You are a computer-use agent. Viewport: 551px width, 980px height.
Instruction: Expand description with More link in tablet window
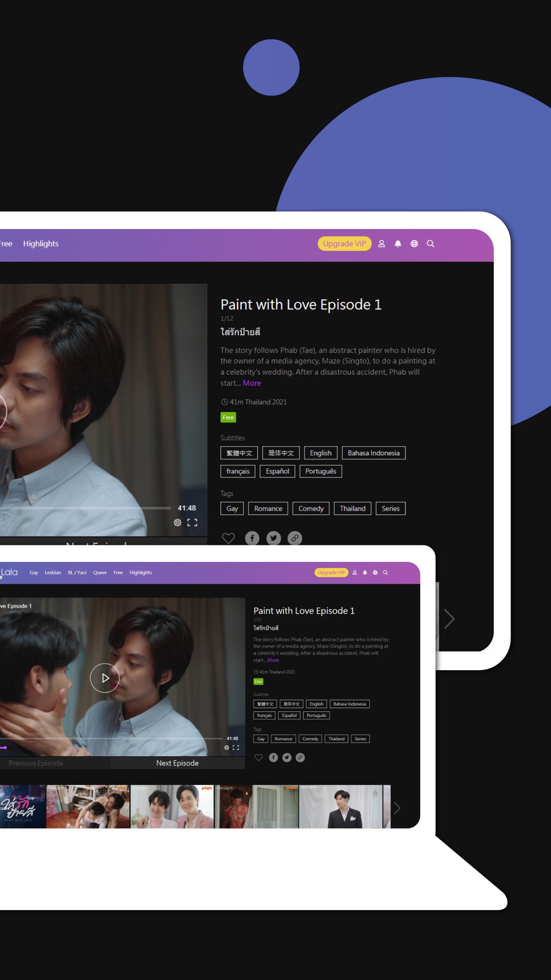[x=252, y=383]
